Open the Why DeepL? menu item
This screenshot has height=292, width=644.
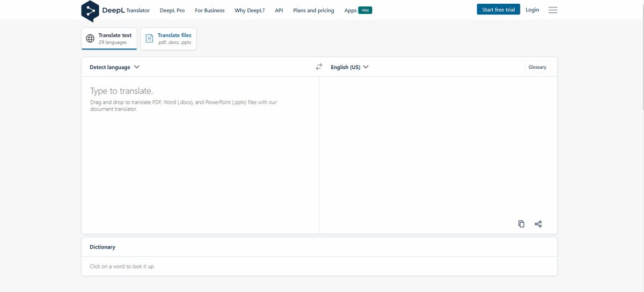[x=250, y=10]
